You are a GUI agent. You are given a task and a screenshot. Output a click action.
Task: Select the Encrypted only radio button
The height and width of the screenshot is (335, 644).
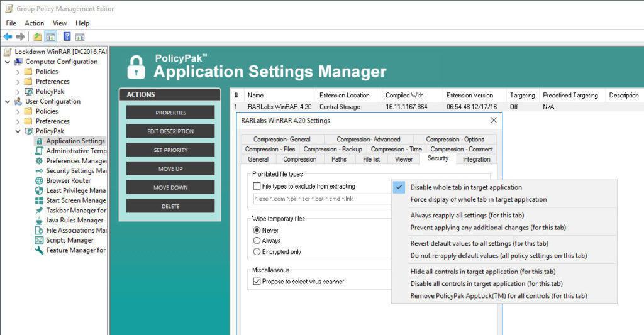pos(257,251)
